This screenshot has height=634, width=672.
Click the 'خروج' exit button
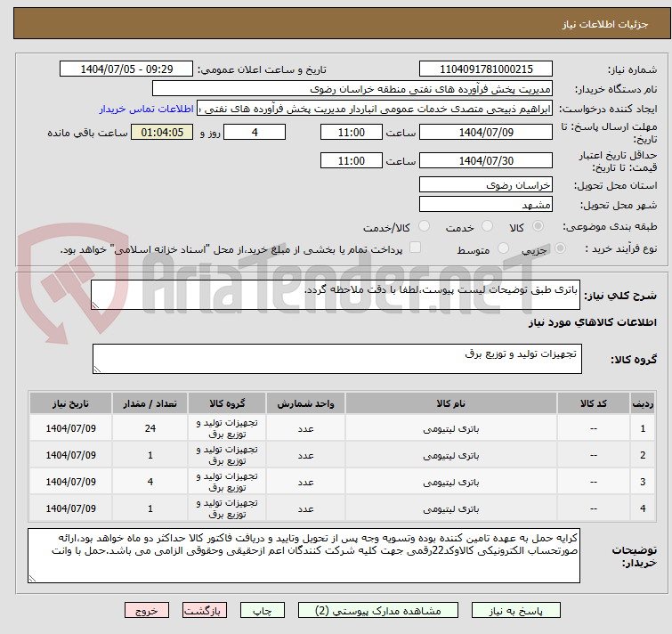pos(147,611)
